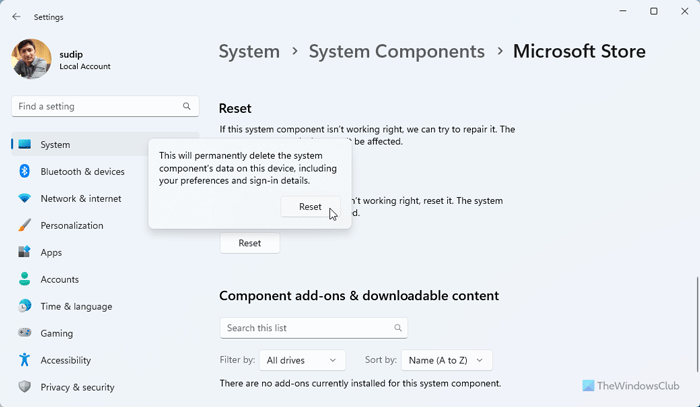Viewport: 700px width, 407px height.
Task: Open the Gaming controller icon
Action: click(25, 334)
